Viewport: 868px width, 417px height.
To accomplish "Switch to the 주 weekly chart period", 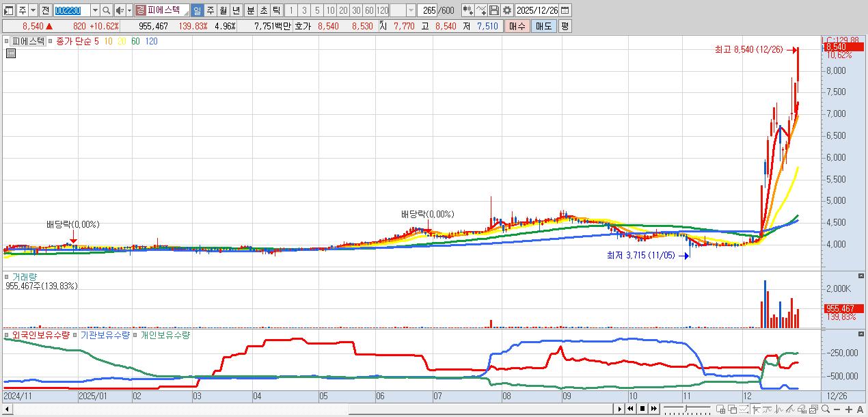I will click(210, 10).
